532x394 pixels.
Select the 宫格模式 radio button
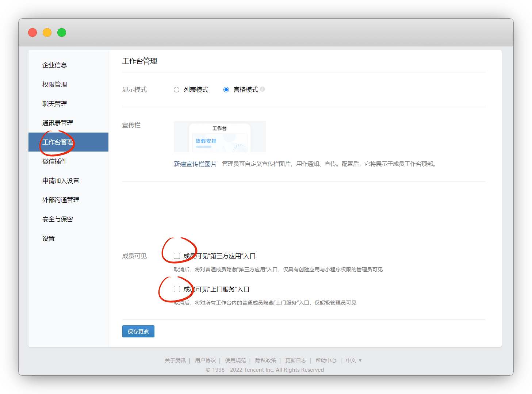pos(226,90)
